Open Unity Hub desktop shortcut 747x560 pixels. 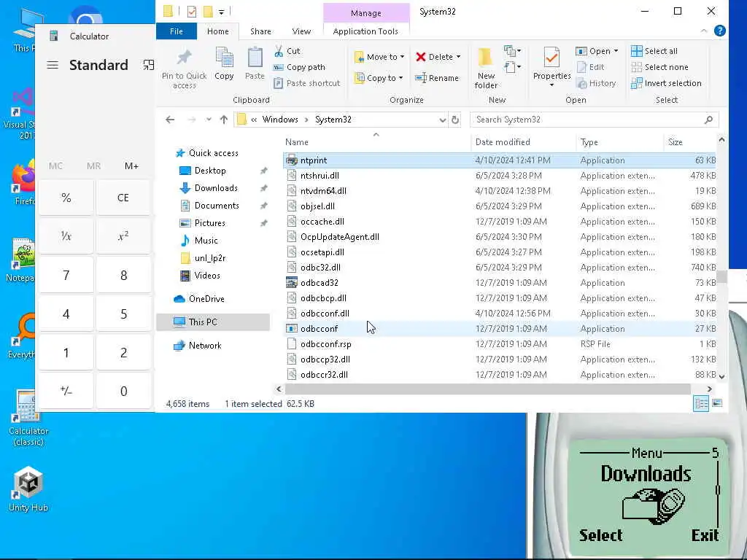[28, 489]
